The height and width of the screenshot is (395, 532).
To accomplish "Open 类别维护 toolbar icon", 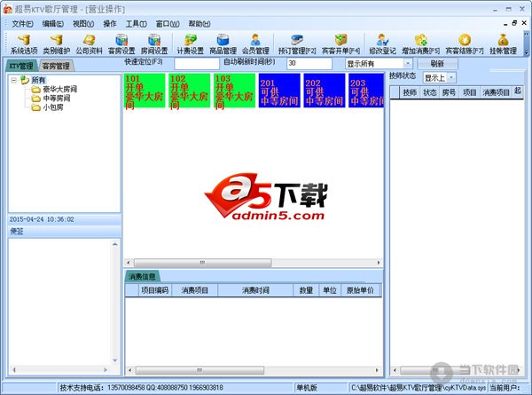I will click(x=57, y=44).
